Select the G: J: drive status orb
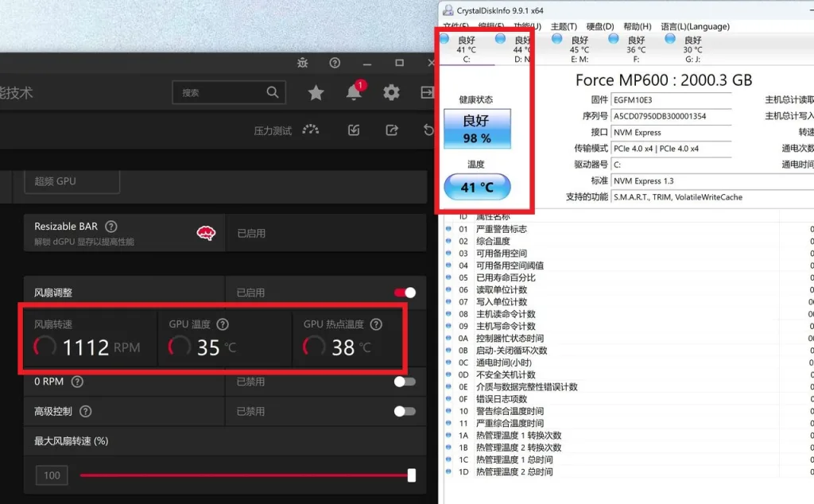This screenshot has width=814, height=504. 669,38
